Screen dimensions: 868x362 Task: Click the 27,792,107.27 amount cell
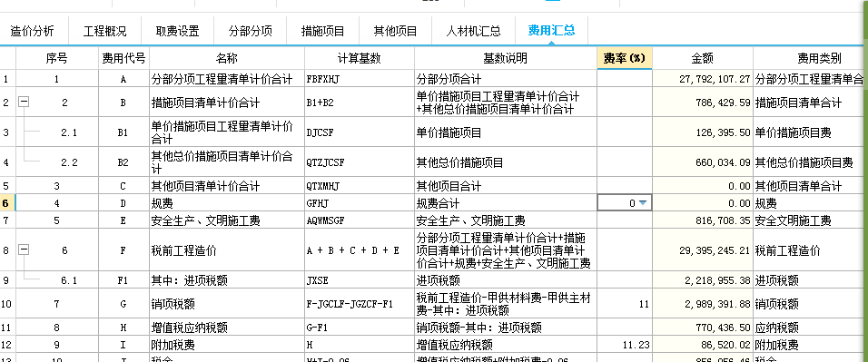tap(703, 79)
